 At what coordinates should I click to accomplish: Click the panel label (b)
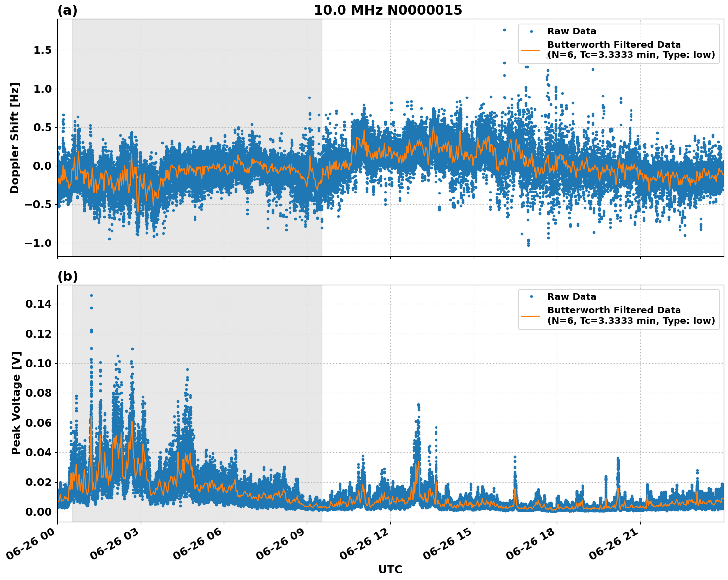(x=68, y=276)
